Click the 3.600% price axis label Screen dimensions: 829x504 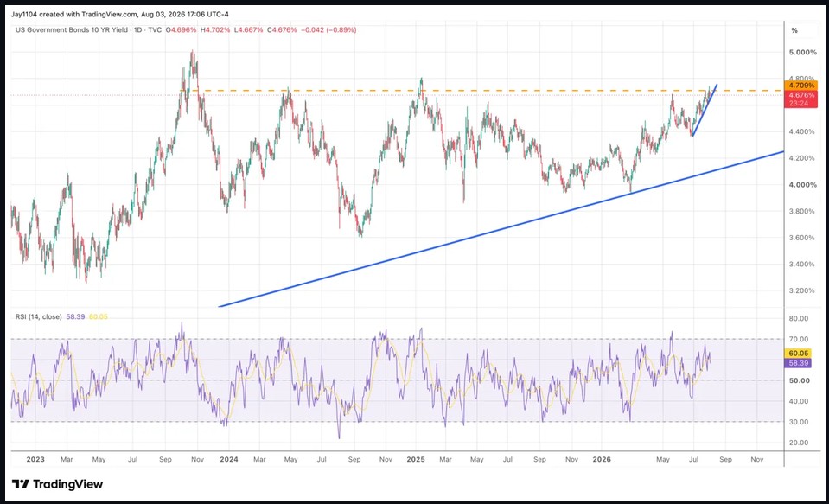click(802, 238)
